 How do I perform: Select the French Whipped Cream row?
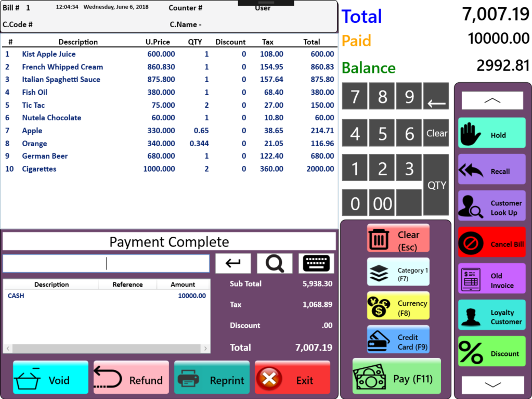click(170, 67)
